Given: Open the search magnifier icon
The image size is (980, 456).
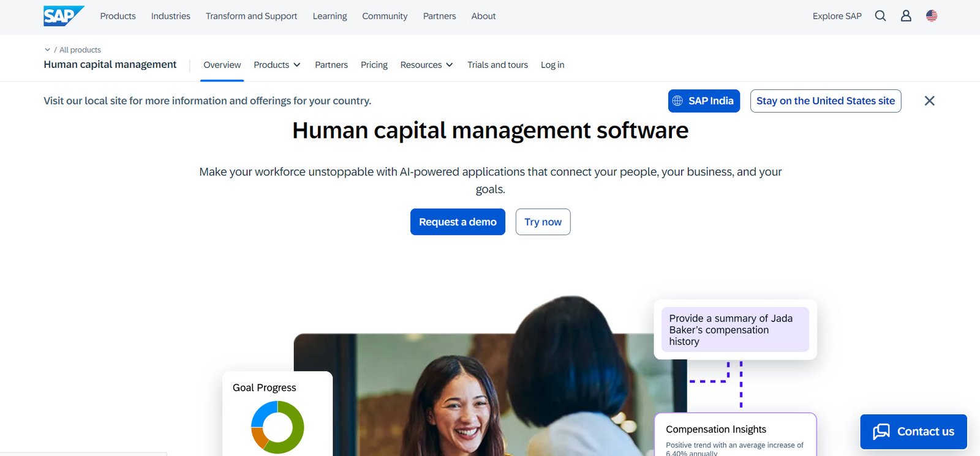Looking at the screenshot, I should 880,16.
